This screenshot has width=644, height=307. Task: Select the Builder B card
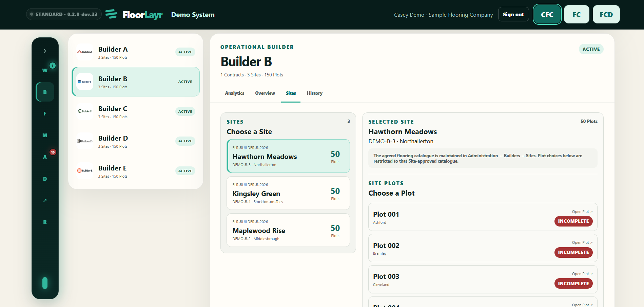coord(136,82)
